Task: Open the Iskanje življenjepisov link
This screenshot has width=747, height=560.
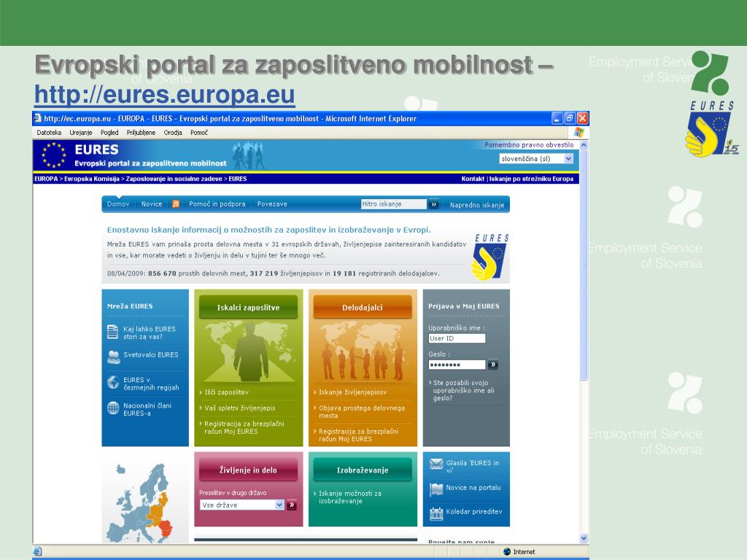Action: pyautogui.click(x=352, y=392)
